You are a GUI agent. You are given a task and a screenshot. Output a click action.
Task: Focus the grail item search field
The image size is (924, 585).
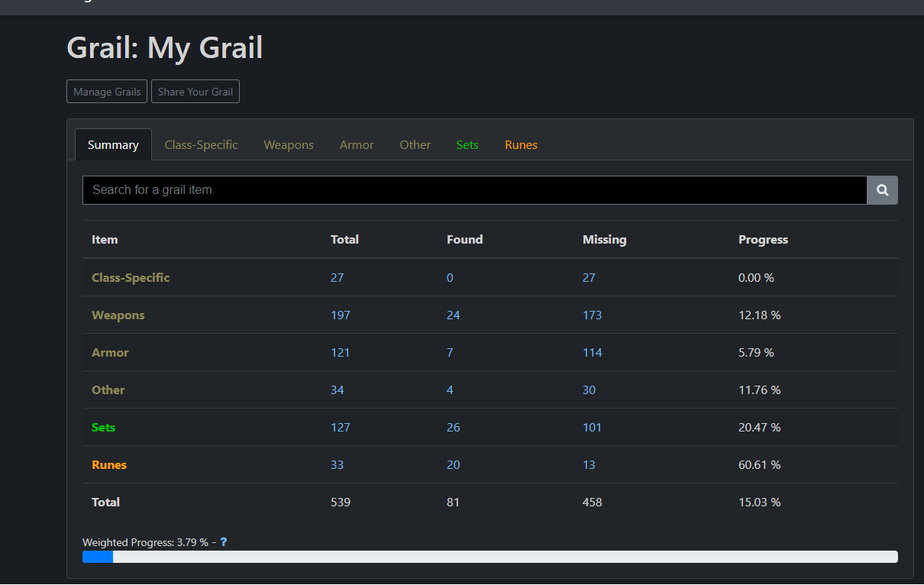pyautogui.click(x=473, y=190)
